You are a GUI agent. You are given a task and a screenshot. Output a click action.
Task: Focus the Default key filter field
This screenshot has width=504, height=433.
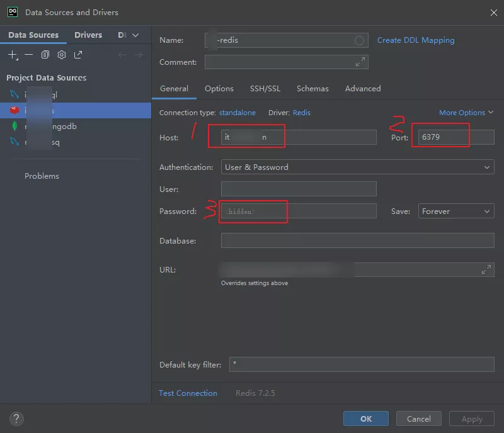[x=362, y=364]
